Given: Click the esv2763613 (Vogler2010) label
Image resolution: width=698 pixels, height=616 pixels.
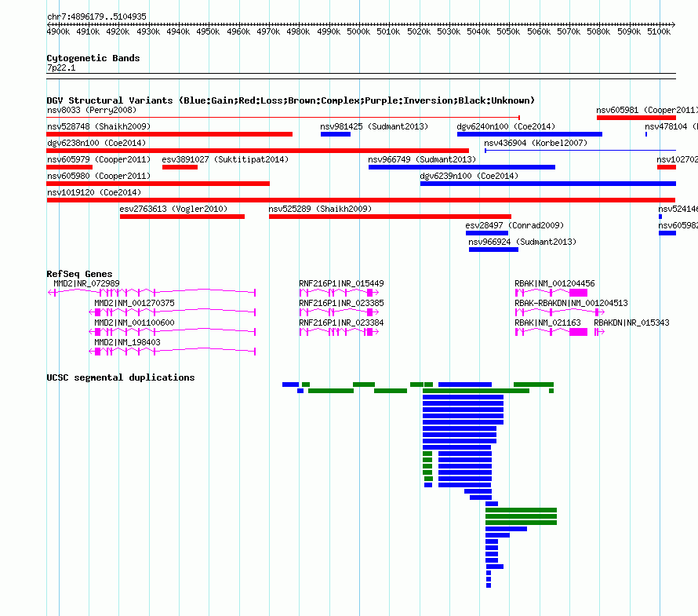Looking at the screenshot, I should 173,209.
